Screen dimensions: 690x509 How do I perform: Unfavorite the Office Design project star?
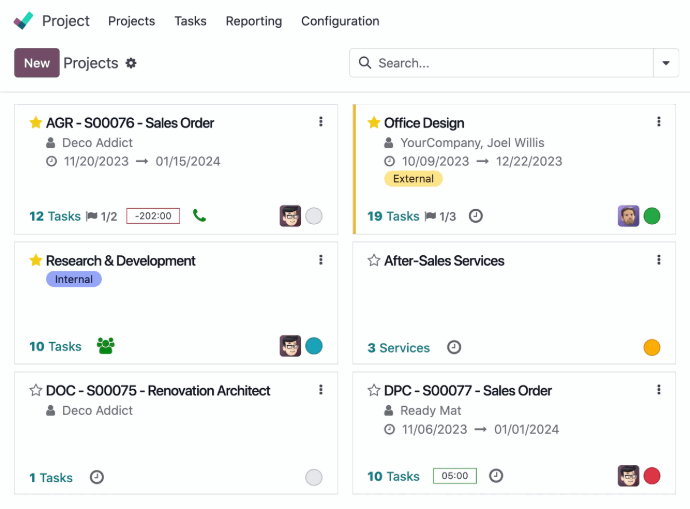point(374,123)
